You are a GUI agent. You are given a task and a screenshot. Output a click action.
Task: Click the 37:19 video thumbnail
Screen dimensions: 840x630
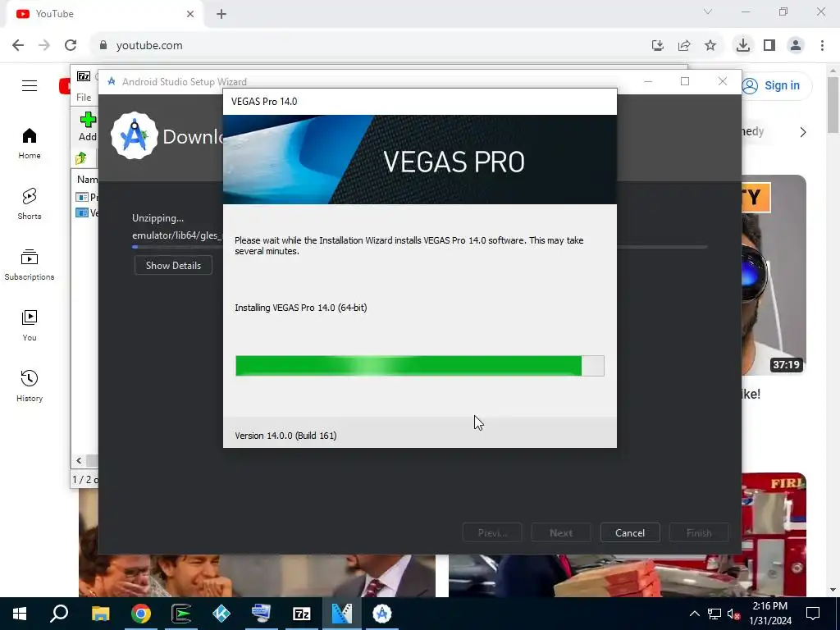774,274
